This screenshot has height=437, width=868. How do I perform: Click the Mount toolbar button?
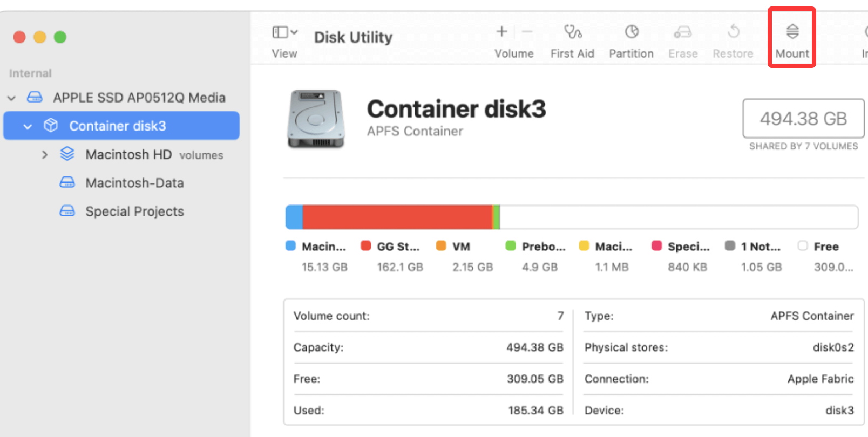[792, 41]
